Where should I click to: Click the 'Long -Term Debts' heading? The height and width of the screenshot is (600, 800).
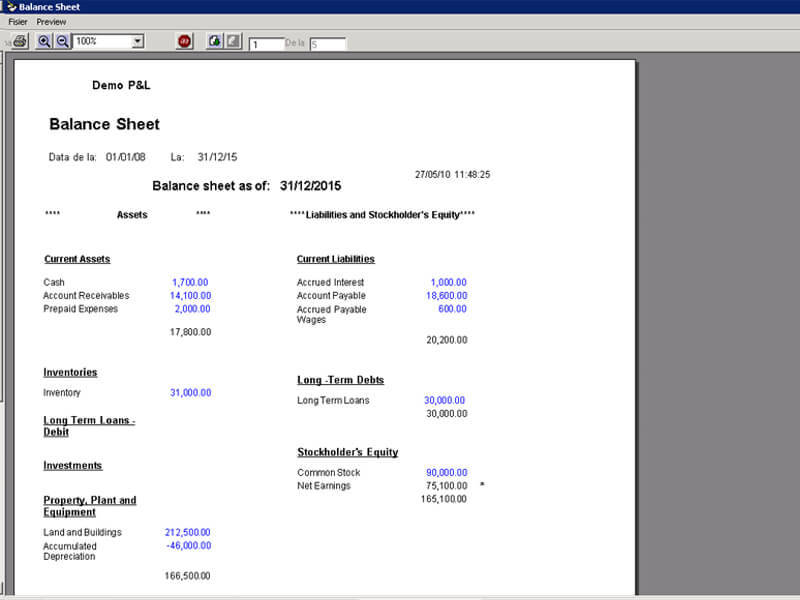point(340,380)
